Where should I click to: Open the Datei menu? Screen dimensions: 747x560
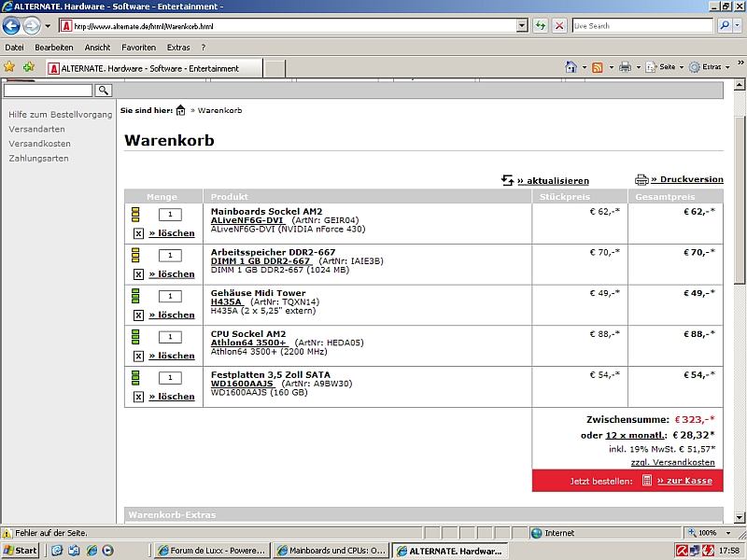pos(14,48)
